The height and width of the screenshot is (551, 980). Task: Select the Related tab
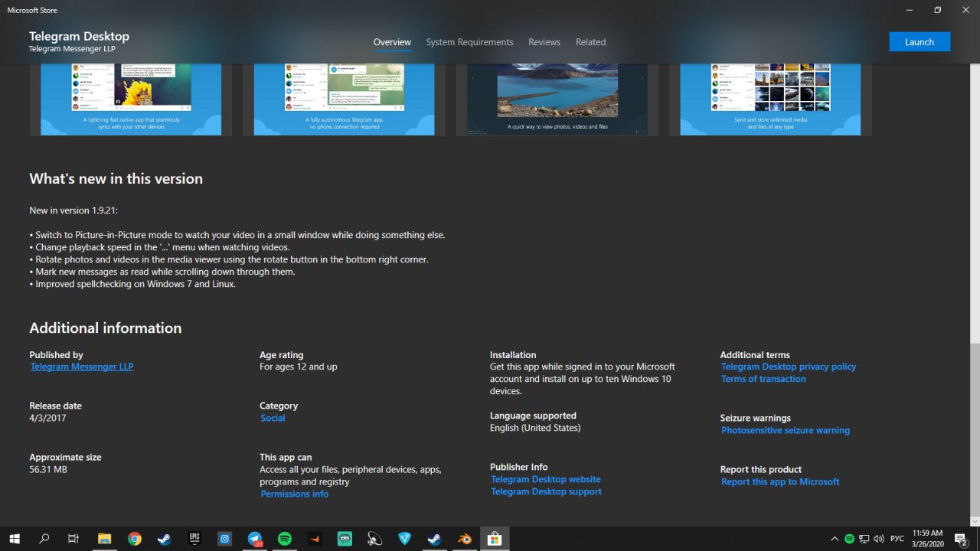click(x=591, y=42)
